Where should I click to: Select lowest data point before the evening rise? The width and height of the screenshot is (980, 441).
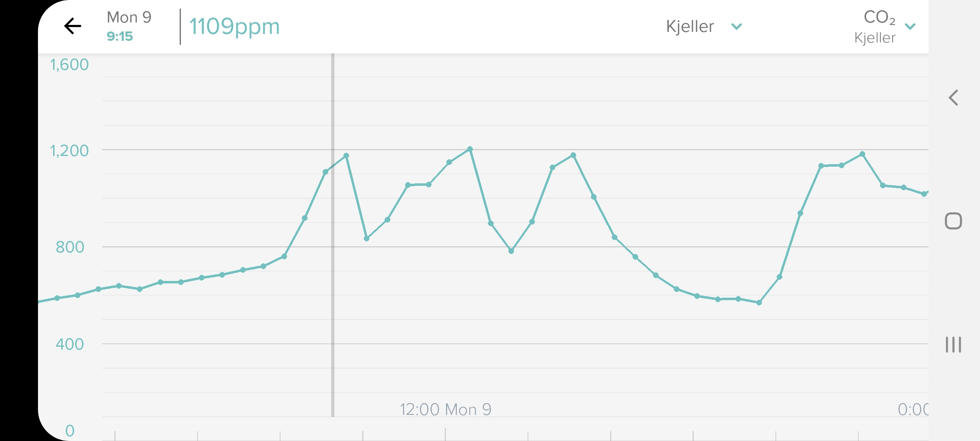759,303
